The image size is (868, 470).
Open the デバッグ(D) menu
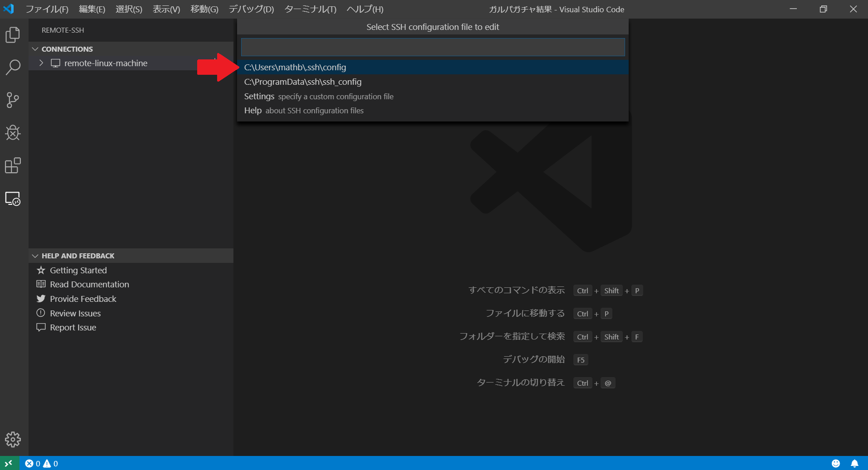(251, 9)
